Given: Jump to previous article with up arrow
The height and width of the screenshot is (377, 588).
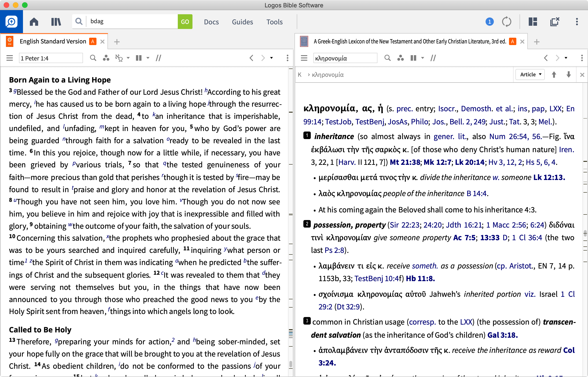Looking at the screenshot, I should click(x=554, y=74).
